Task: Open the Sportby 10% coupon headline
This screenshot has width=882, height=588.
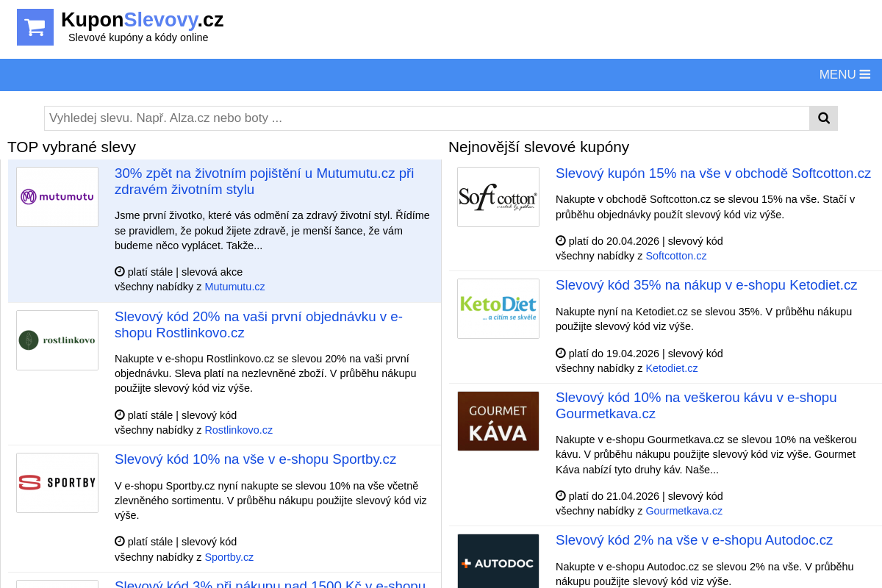Action: tap(255, 459)
